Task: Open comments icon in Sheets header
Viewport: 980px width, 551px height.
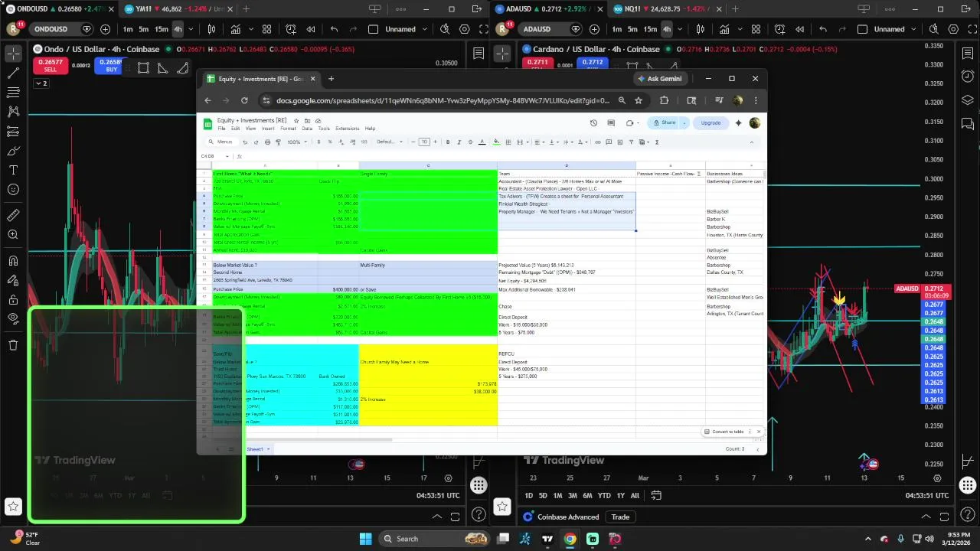Action: (x=611, y=122)
